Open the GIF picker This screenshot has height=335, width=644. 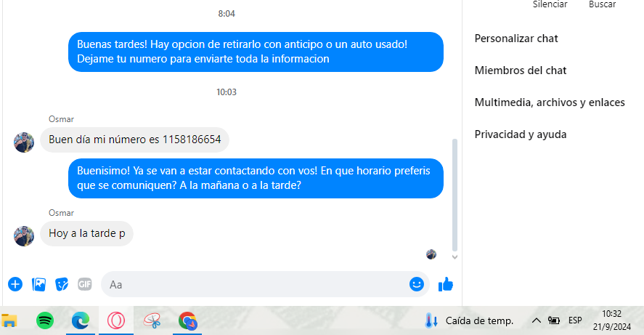coord(85,284)
